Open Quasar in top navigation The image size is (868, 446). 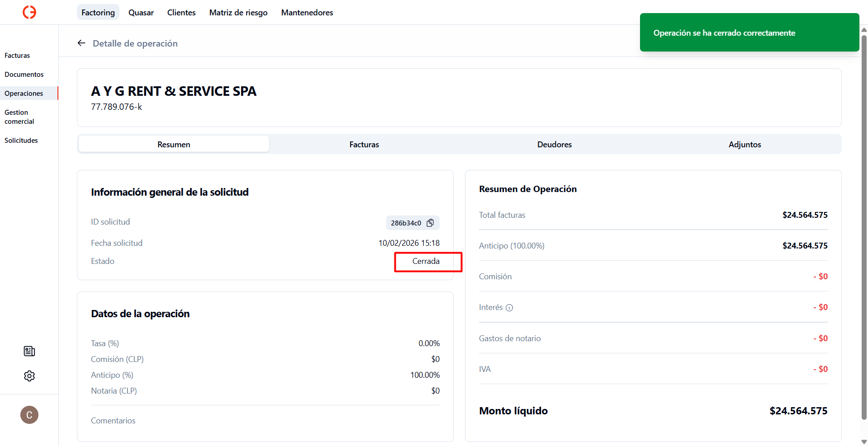click(141, 13)
